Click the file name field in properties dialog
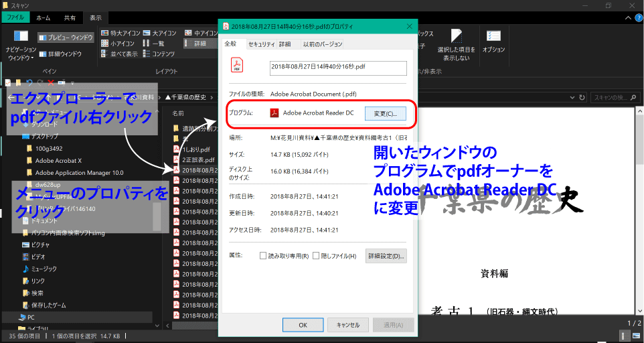 point(338,67)
